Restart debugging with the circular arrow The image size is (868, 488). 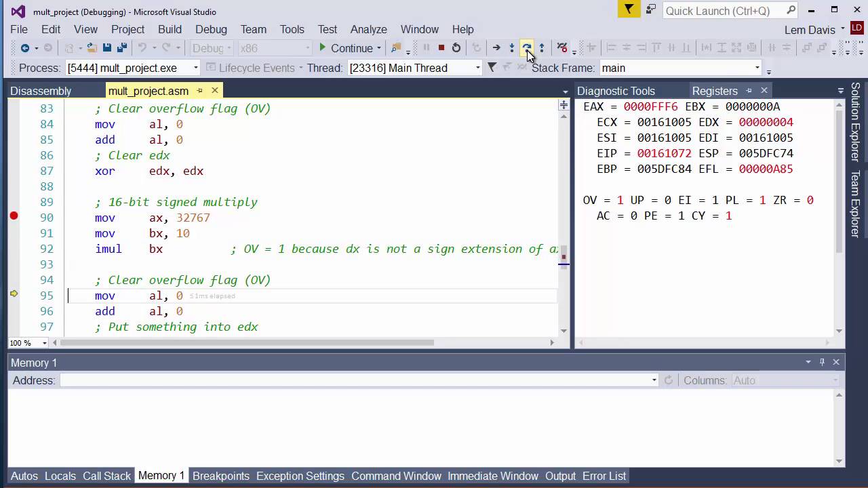pos(456,48)
